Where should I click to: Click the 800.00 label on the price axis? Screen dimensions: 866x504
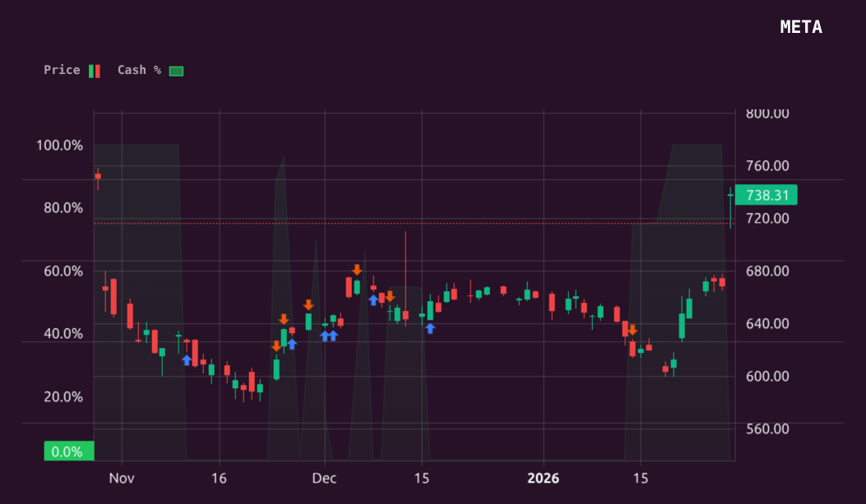768,113
